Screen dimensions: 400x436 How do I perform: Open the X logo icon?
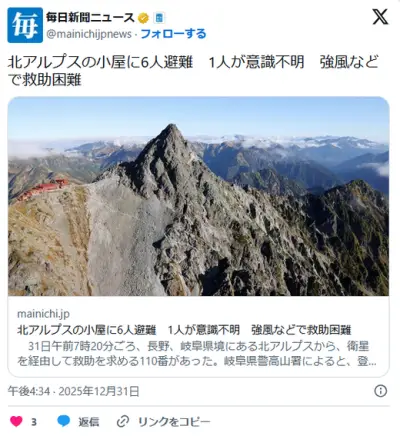point(380,17)
